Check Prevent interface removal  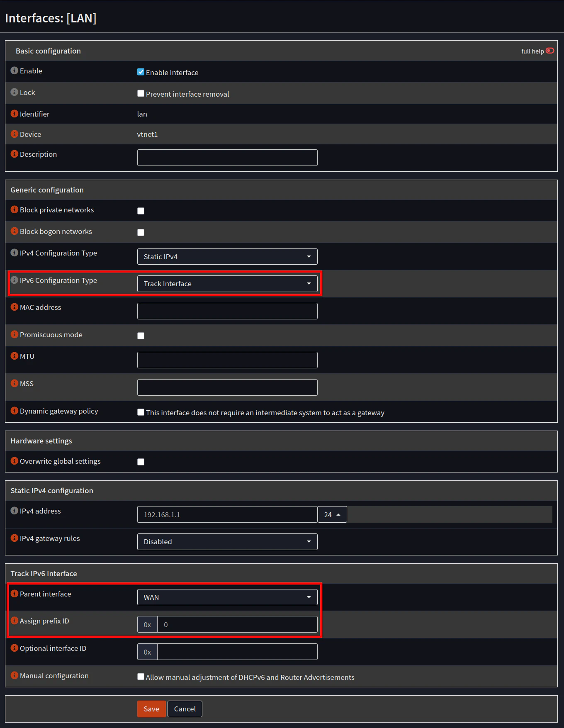(x=141, y=93)
